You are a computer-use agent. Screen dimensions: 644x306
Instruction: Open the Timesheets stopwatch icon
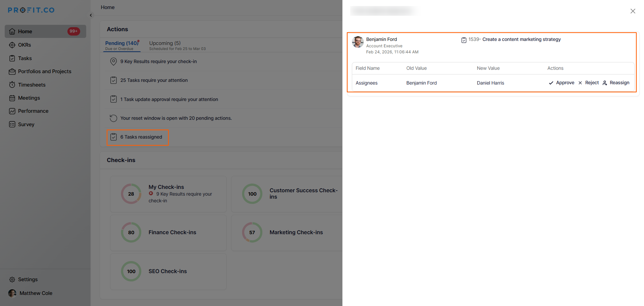tap(12, 85)
